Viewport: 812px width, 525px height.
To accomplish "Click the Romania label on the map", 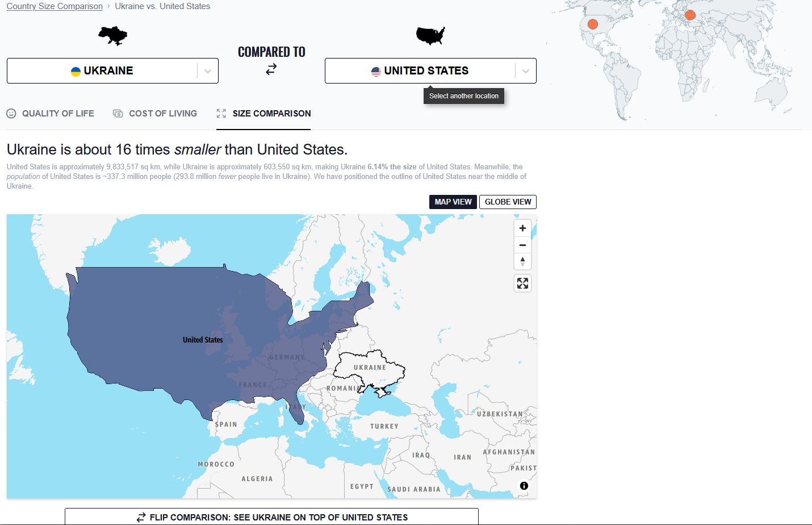I will tap(343, 389).
